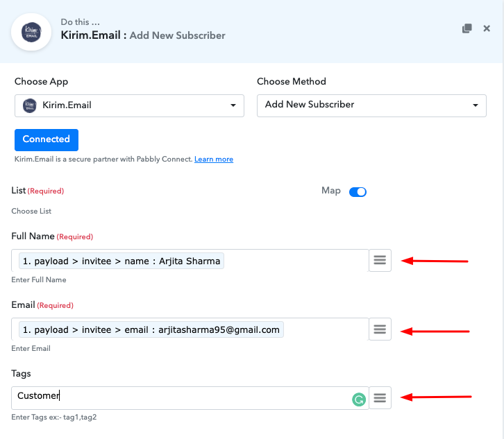Click the Enter Email hint
Image resolution: width=504 pixels, height=439 pixels.
coord(31,348)
